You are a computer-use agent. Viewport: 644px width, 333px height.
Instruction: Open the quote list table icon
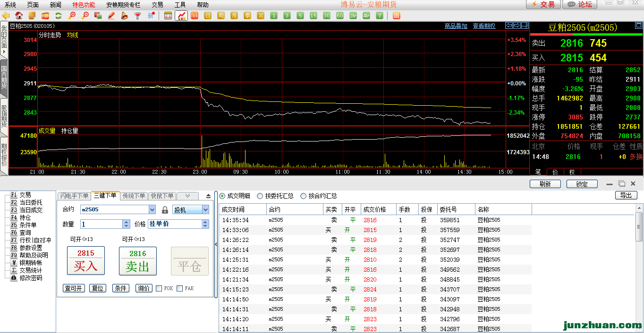coord(168,16)
